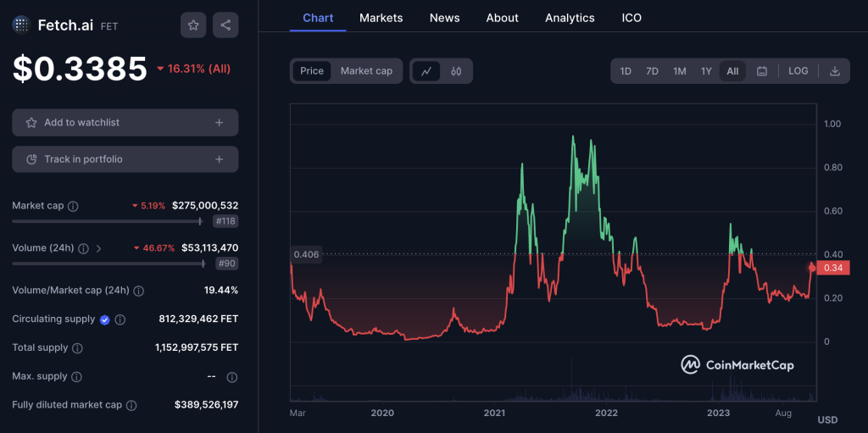Click plus icon on Add to watchlist
Viewport: 868px width, 433px height.
220,122
